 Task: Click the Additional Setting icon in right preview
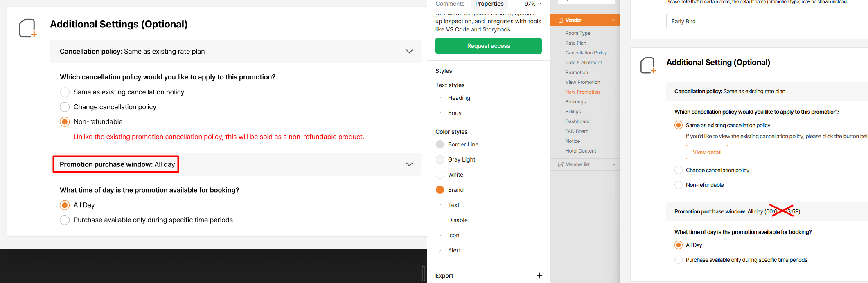coord(648,65)
